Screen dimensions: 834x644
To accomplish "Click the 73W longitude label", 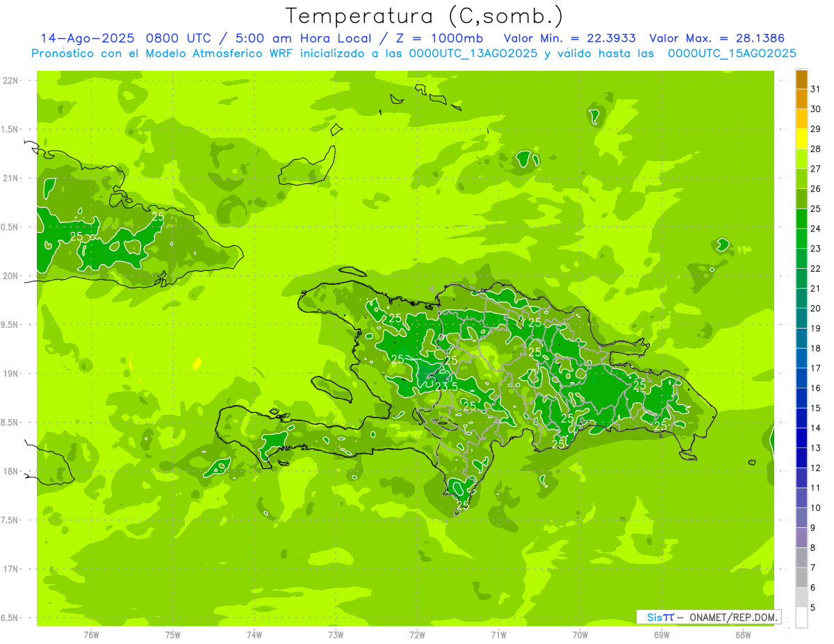I will point(336,635).
